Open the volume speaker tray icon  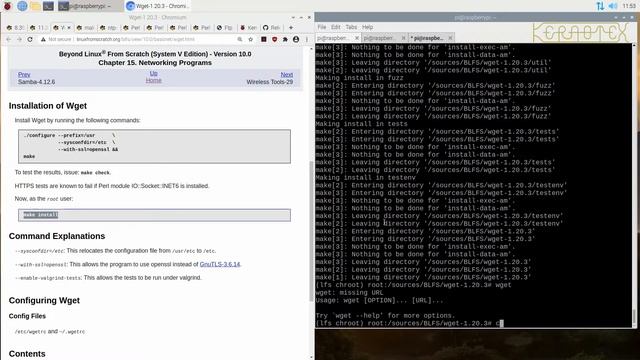613,6
